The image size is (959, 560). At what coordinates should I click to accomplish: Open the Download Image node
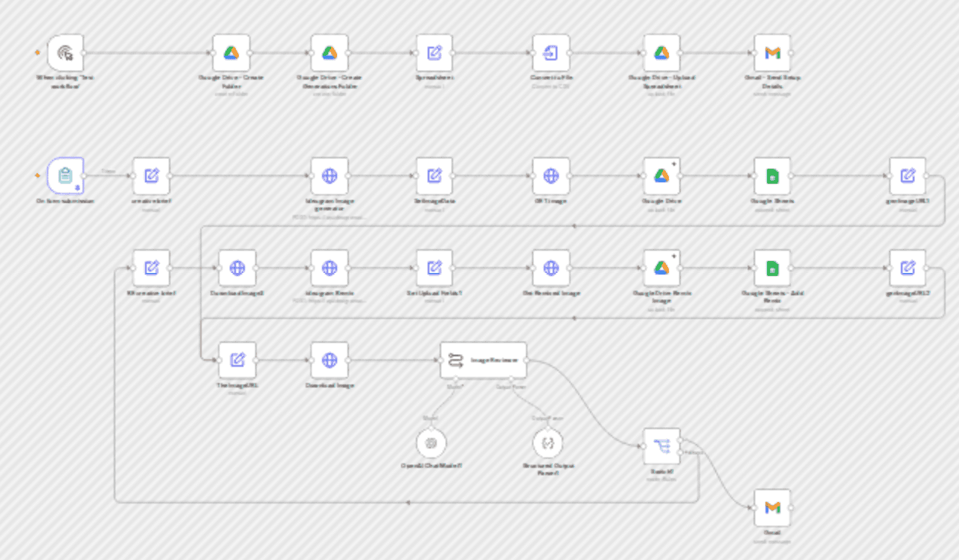pyautogui.click(x=330, y=360)
